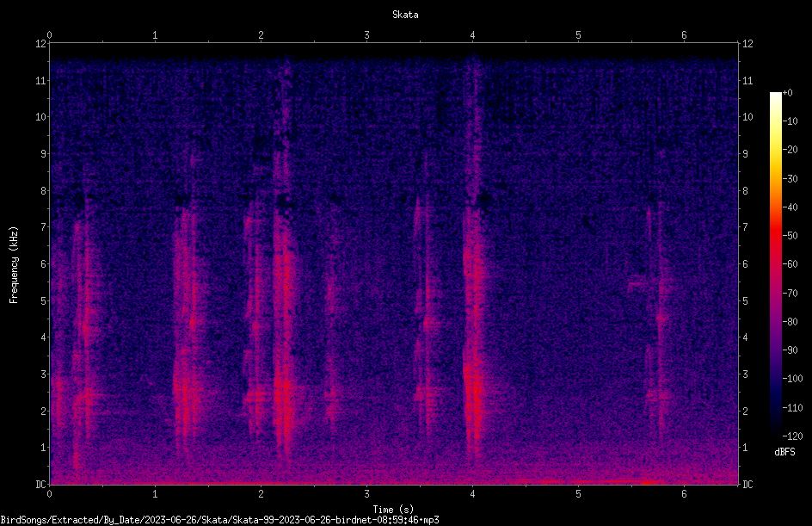Click the 'dBFS' label under the color bar
The height and width of the screenshot is (526, 812).
click(784, 452)
